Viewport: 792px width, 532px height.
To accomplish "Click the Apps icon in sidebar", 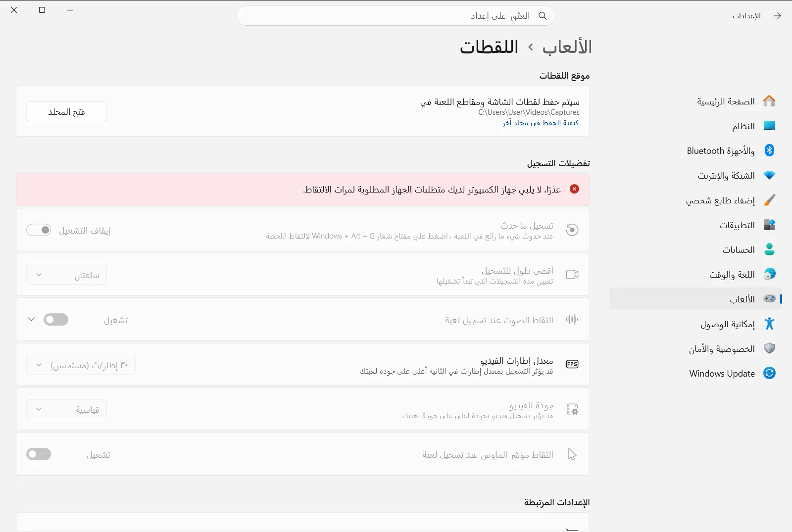I will (x=769, y=225).
